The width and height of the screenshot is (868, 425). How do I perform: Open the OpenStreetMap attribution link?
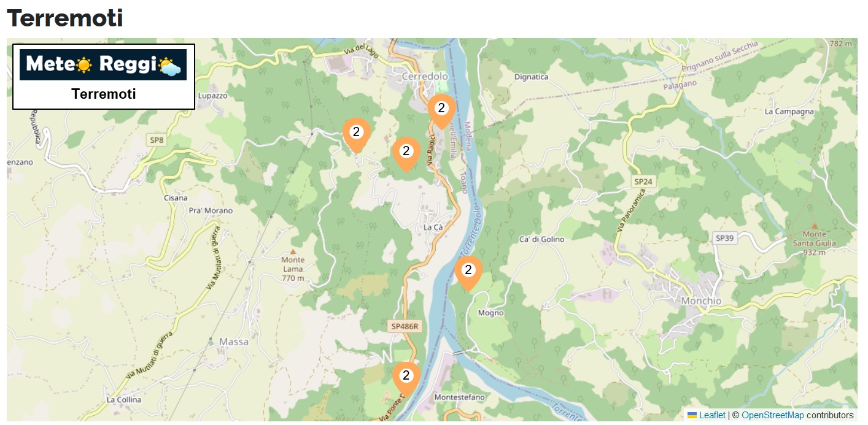(x=772, y=415)
